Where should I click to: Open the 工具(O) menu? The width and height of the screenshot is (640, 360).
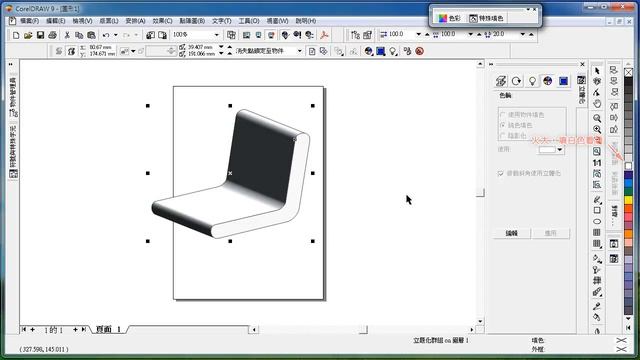click(249, 20)
